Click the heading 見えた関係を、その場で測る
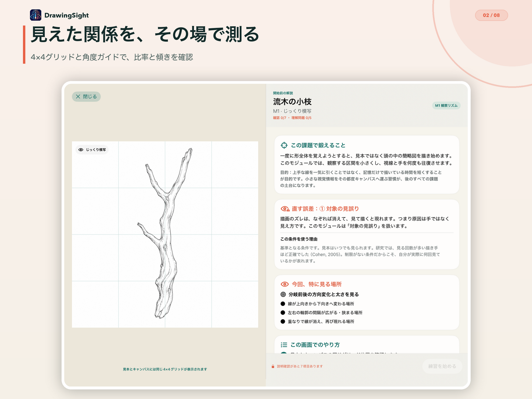Screen dimensions: 532x399 [x=145, y=34]
